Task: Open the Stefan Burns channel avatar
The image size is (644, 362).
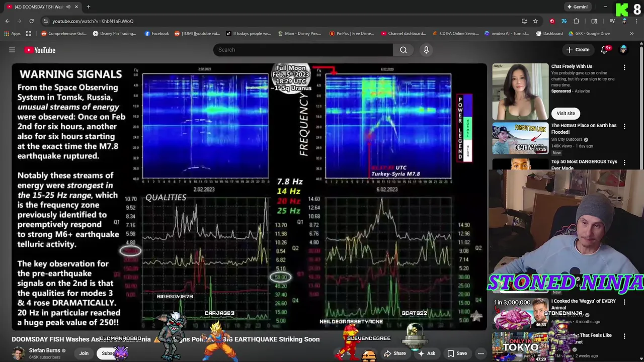Action: click(x=19, y=354)
